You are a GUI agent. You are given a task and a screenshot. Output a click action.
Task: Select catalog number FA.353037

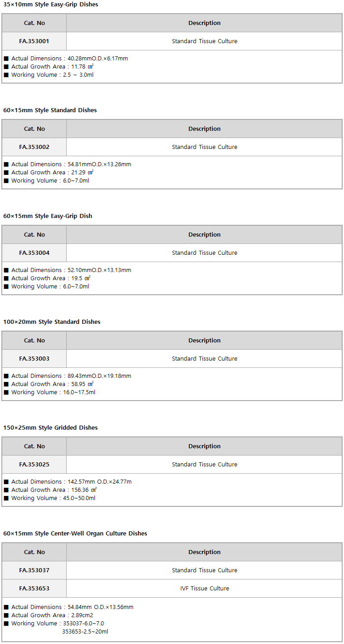[x=34, y=570]
